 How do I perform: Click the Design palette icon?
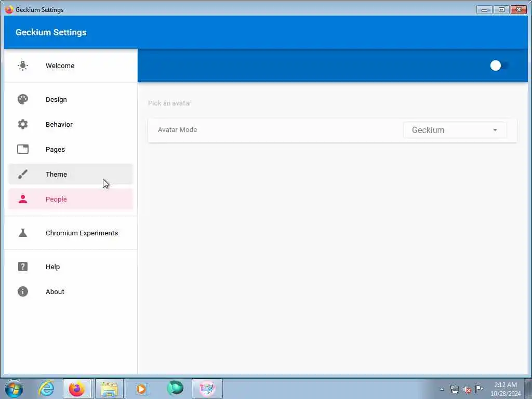click(23, 99)
